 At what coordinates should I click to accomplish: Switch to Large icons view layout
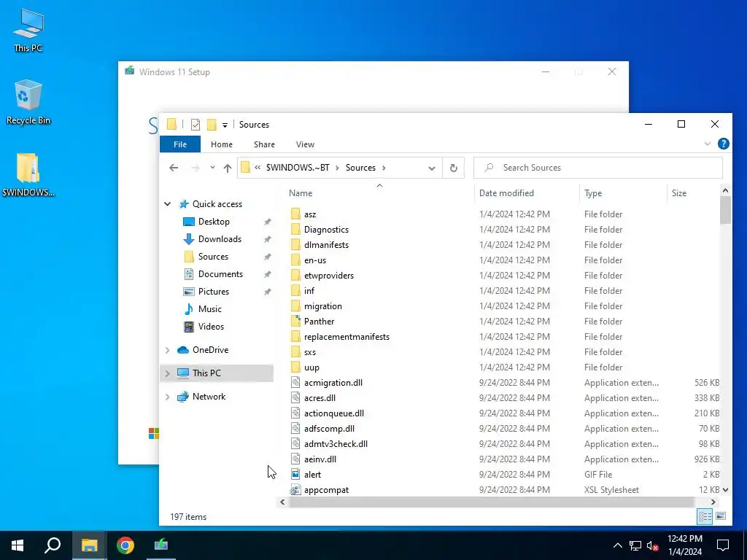point(720,516)
